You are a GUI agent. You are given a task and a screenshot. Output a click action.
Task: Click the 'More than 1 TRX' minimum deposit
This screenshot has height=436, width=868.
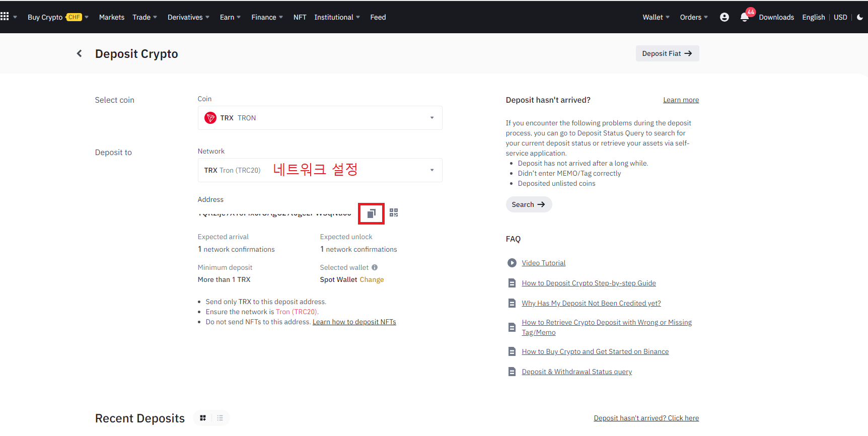pyautogui.click(x=224, y=279)
